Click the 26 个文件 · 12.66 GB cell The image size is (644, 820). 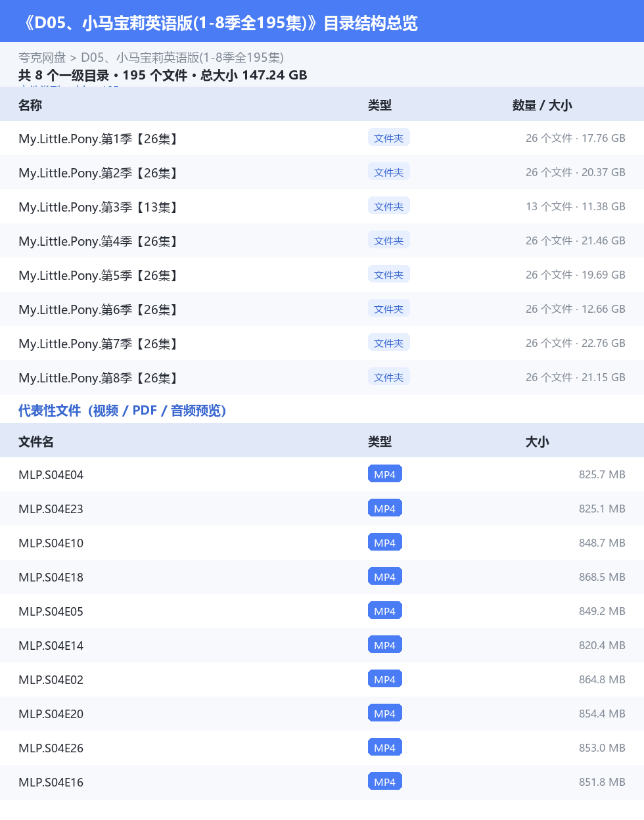pos(576,309)
